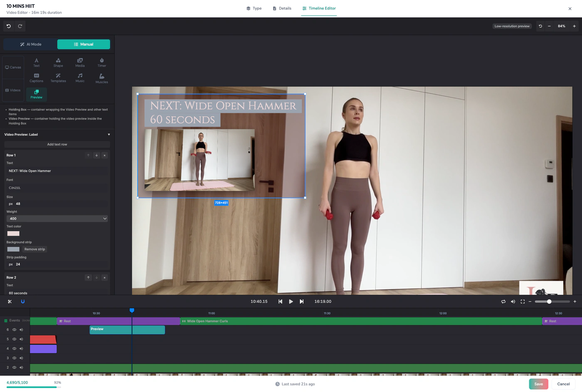Screen dimensions: 582x392
Task: Open the Media tool
Action: point(80,63)
